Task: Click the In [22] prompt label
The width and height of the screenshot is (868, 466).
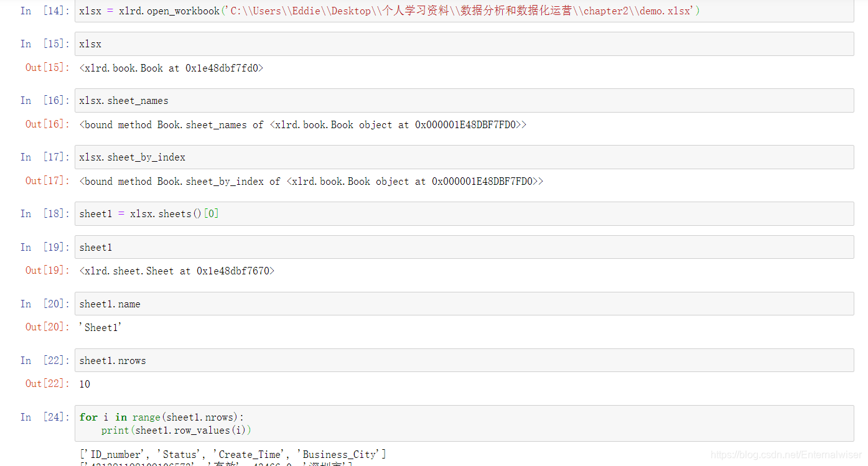Action: [x=45, y=360]
